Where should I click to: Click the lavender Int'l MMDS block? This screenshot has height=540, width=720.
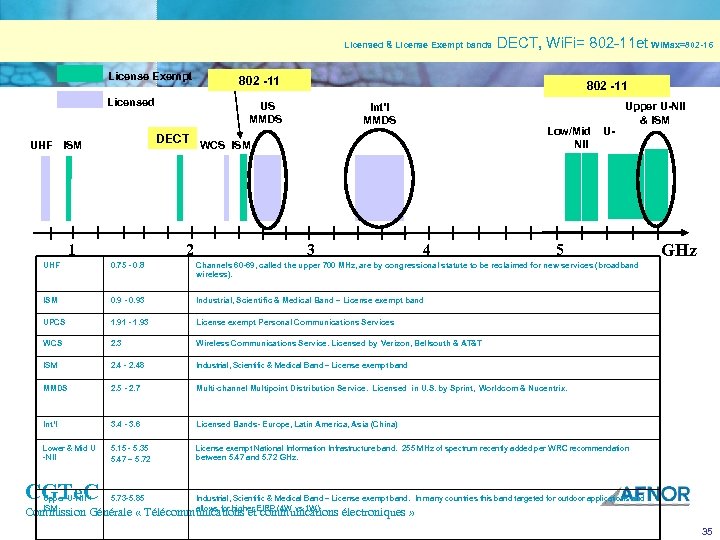[x=379, y=188]
